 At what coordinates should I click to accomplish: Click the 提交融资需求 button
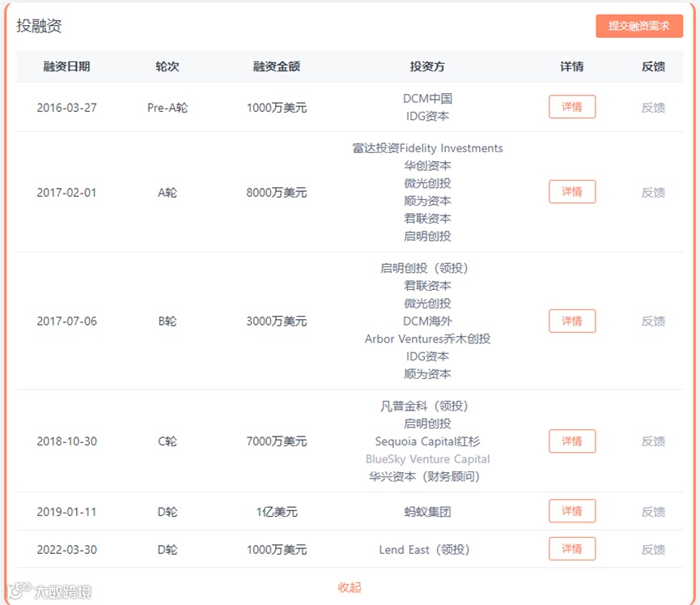click(638, 26)
